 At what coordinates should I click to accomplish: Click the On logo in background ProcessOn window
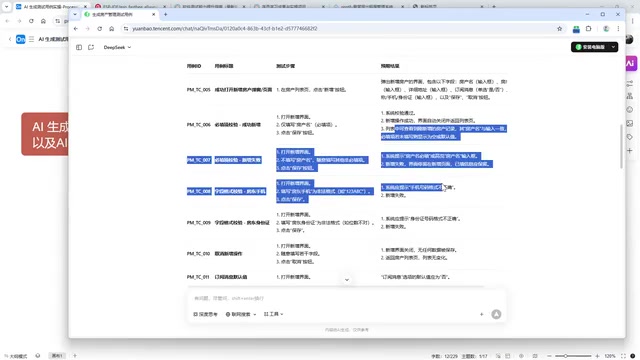coord(20,39)
